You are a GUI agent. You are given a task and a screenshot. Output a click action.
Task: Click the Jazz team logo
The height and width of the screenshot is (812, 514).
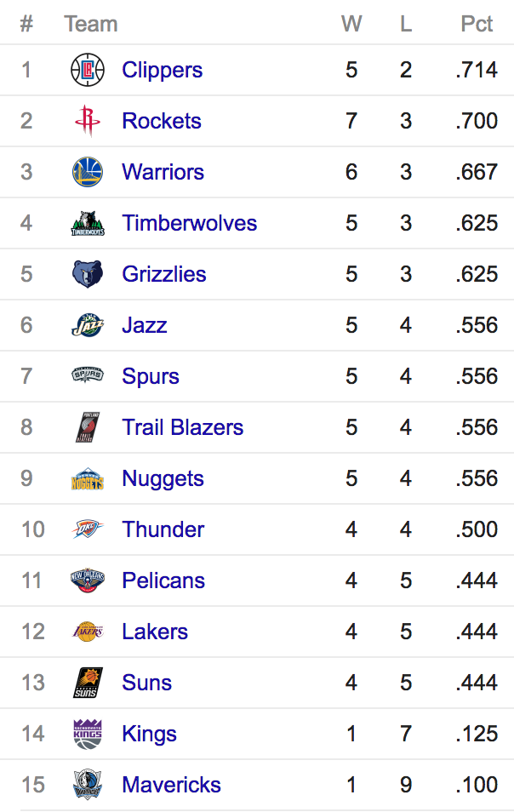[88, 325]
